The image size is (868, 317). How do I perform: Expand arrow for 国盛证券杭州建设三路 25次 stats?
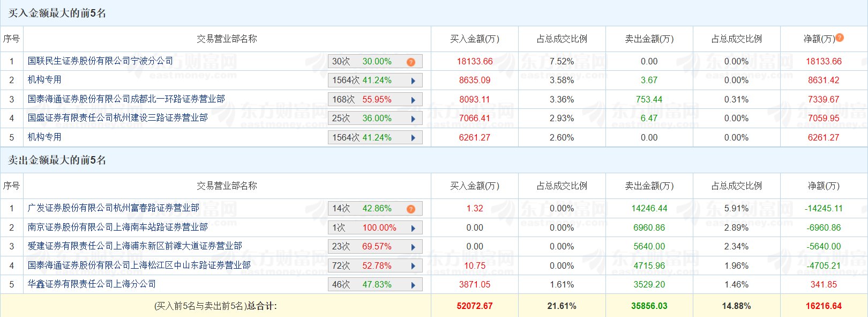(413, 119)
